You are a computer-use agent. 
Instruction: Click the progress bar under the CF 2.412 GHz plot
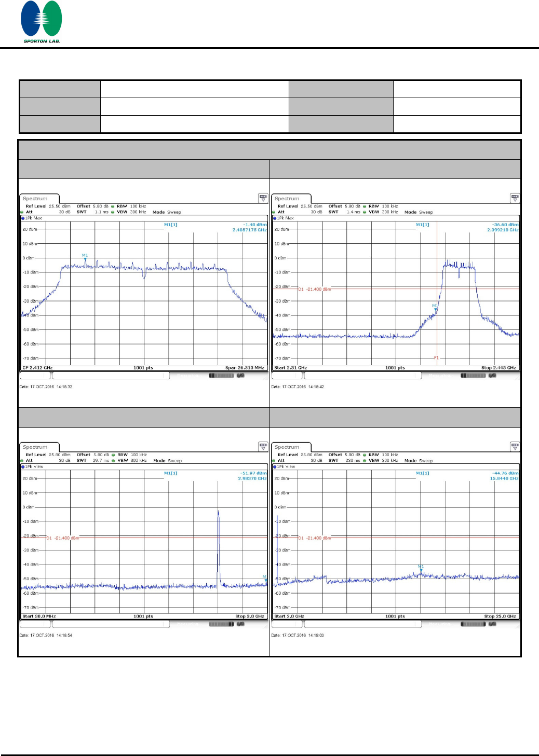[222, 376]
